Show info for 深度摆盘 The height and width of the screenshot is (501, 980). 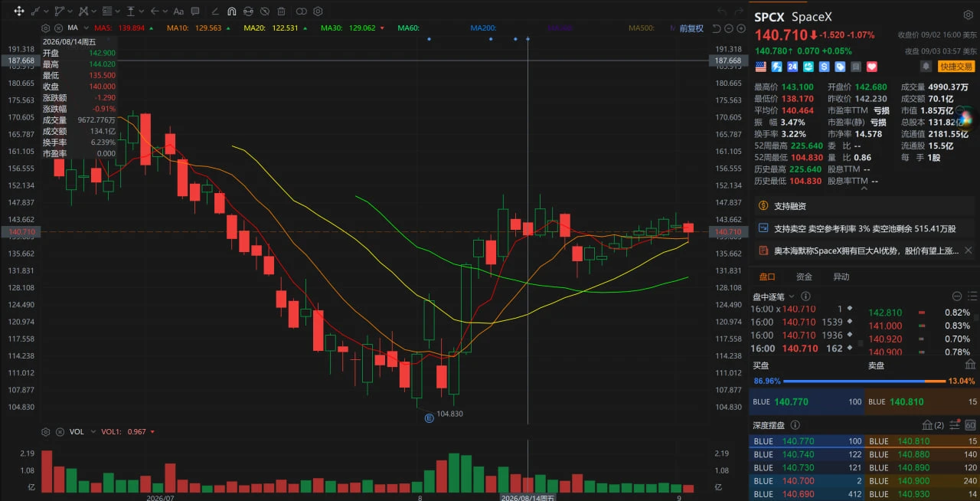795,425
